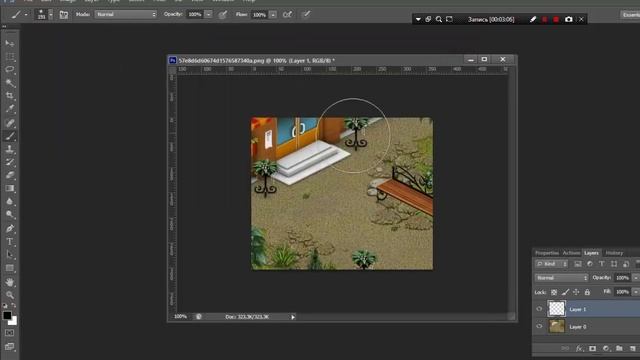Toggle the Brush panel button in options bar

click(x=64, y=15)
